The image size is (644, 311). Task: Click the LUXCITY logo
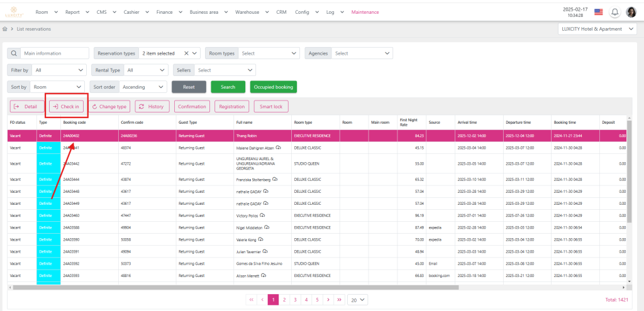[x=14, y=12]
